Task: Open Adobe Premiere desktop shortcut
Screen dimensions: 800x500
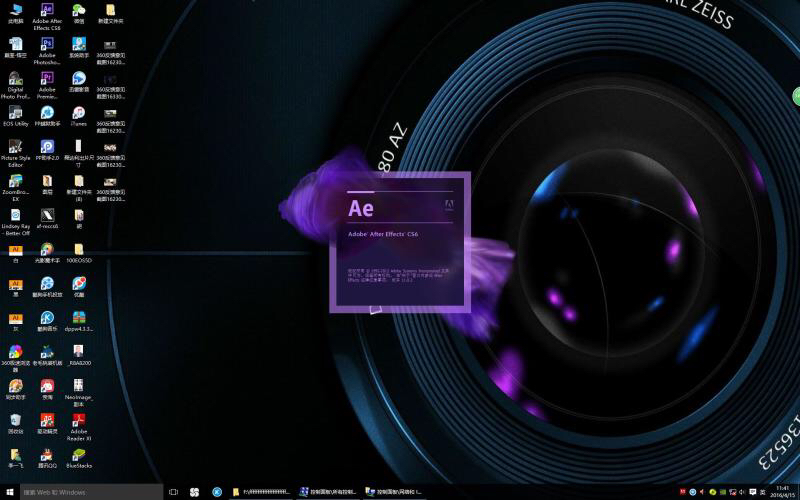Action: click(47, 85)
